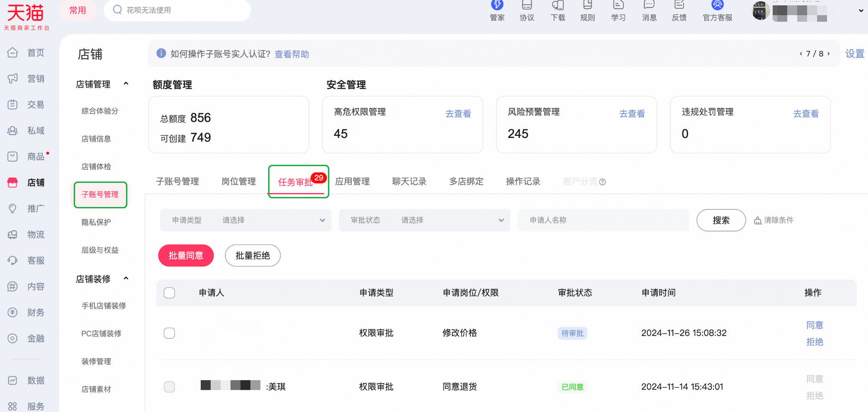Collapse the 店铺装修 section
868x412 pixels.
pos(126,278)
